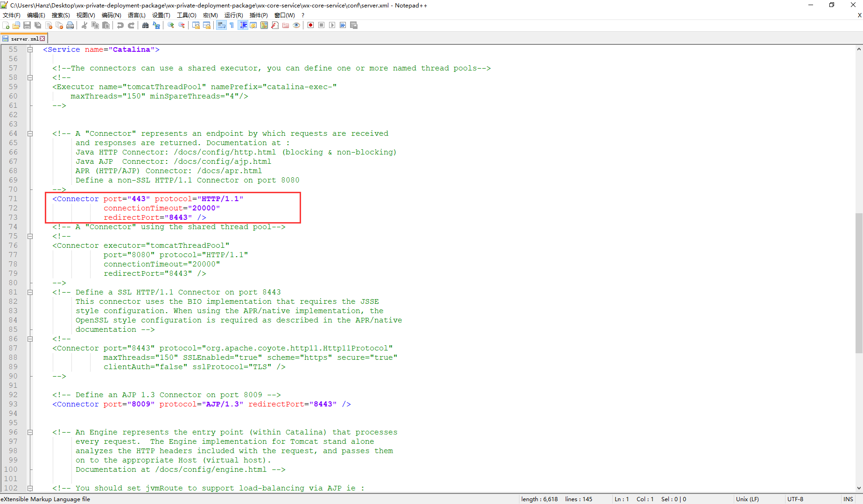Close the server.xml tab with its X button
Viewport: 863px width, 504px height.
point(42,39)
